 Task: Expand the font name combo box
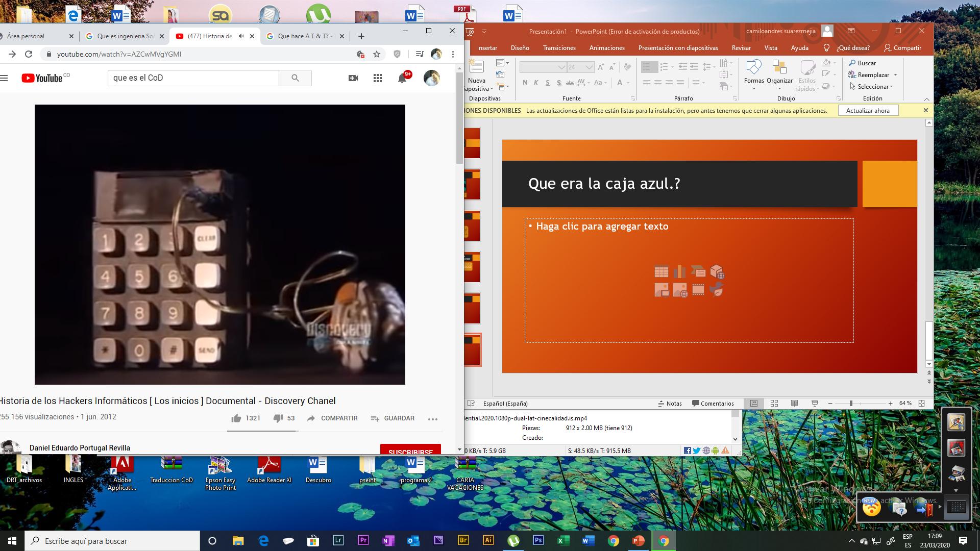point(561,67)
